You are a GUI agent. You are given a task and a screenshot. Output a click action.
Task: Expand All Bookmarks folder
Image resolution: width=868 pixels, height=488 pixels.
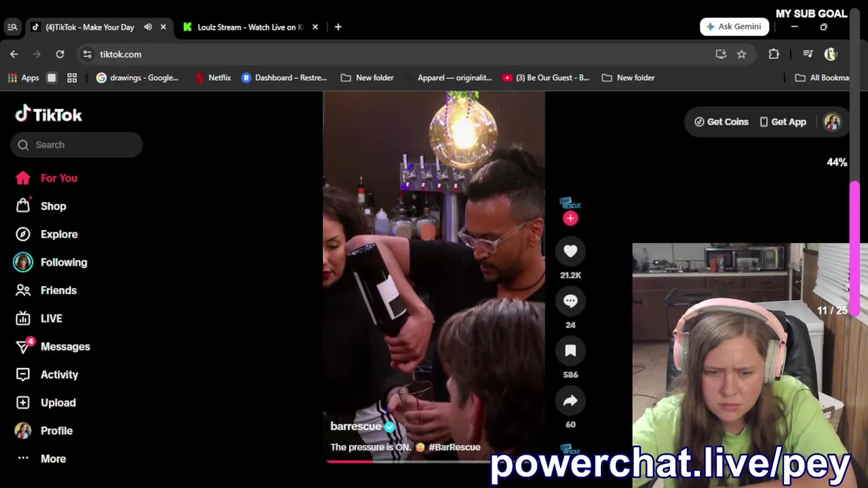pos(823,78)
